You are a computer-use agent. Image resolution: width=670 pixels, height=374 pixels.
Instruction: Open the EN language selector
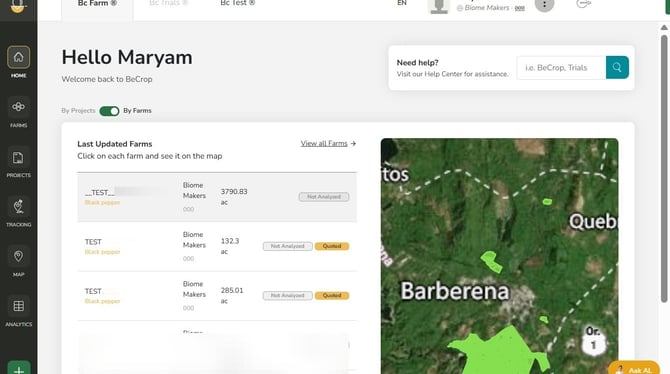tap(402, 3)
